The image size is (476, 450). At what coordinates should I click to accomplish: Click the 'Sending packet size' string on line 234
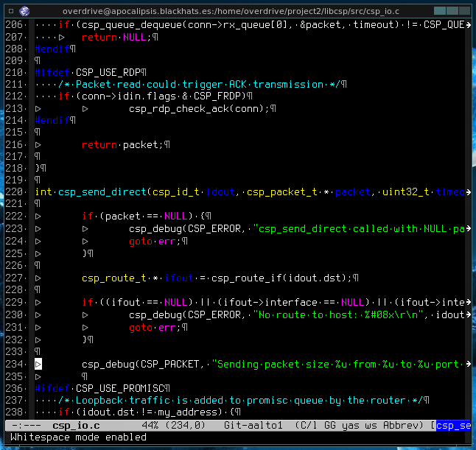338,364
